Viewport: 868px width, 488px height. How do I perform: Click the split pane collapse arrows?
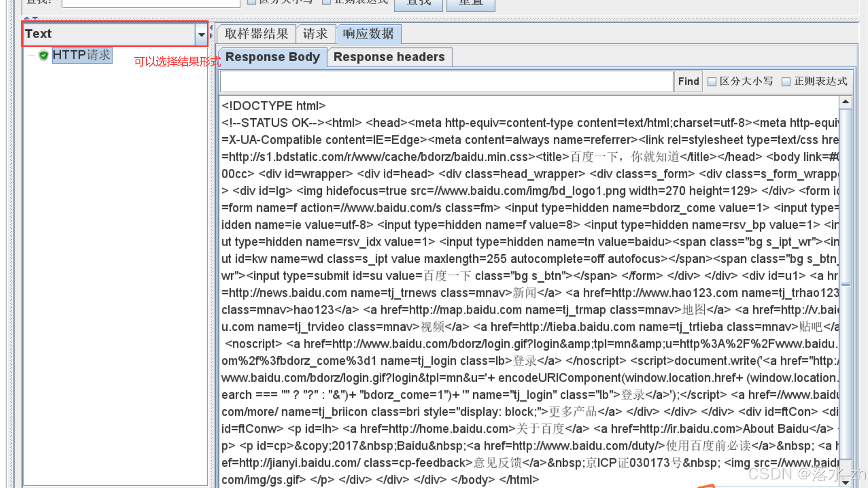(x=211, y=32)
